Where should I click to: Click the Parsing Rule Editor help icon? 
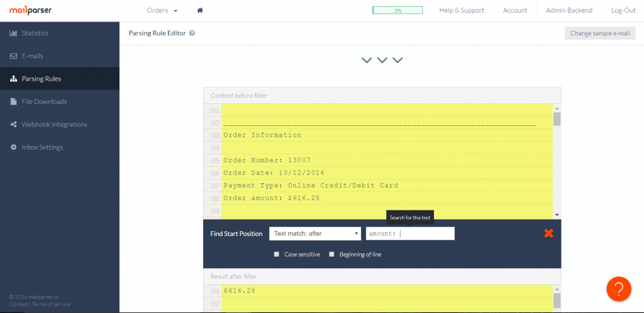(192, 33)
